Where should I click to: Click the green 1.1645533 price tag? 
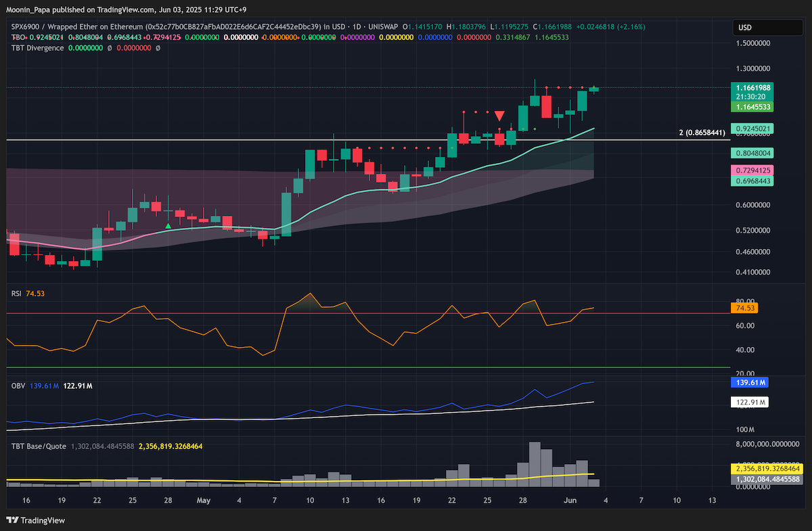754,107
